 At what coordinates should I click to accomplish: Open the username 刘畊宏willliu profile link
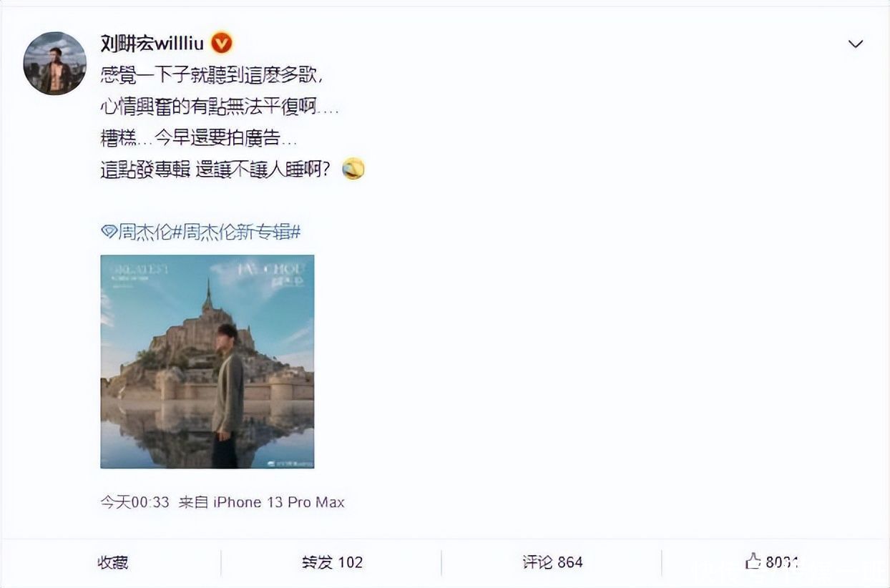pyautogui.click(x=152, y=44)
